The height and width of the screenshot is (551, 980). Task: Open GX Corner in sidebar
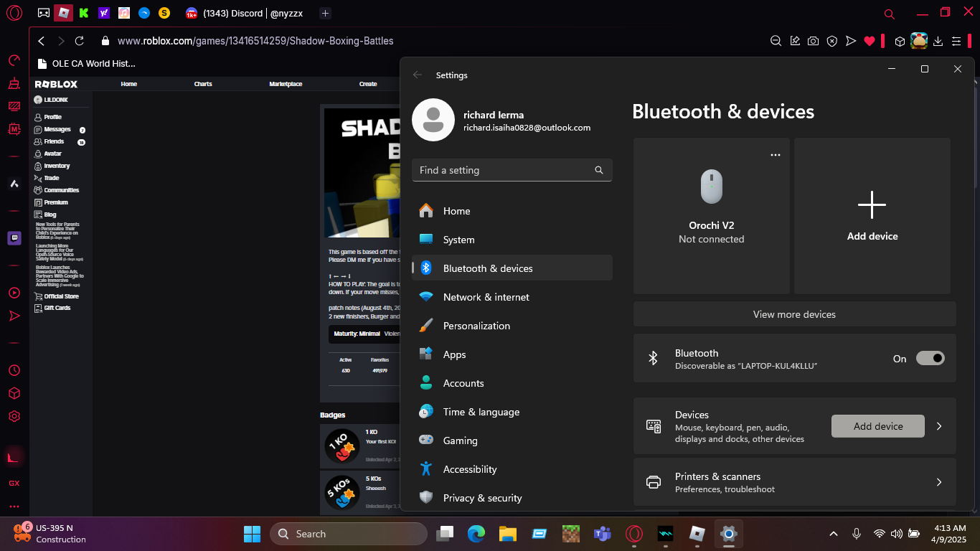[x=14, y=483]
